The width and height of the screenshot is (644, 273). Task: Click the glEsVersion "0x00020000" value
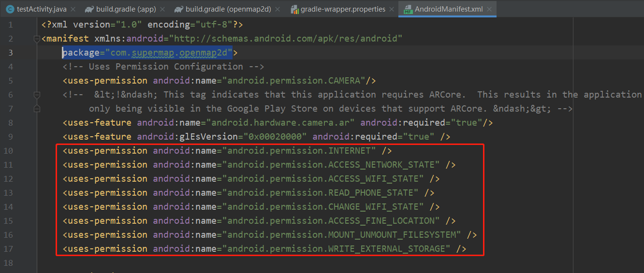coord(275,137)
